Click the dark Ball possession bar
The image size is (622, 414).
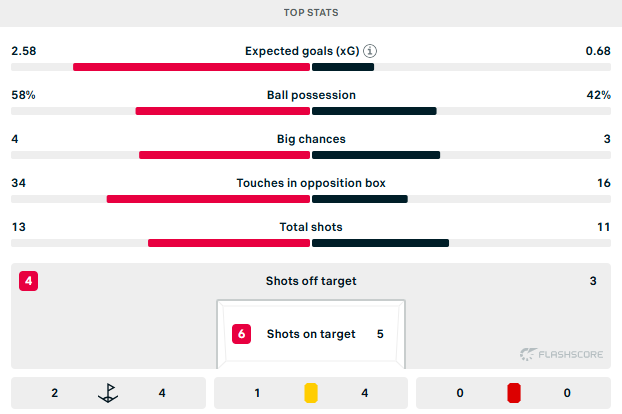(x=374, y=111)
